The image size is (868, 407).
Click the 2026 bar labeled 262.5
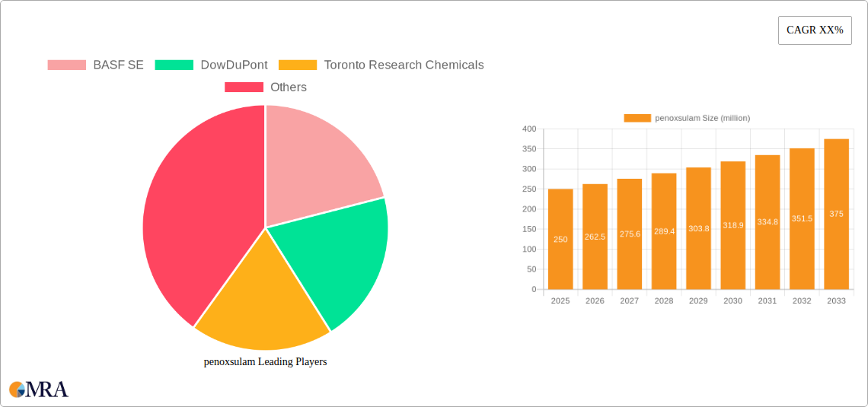tap(595, 237)
